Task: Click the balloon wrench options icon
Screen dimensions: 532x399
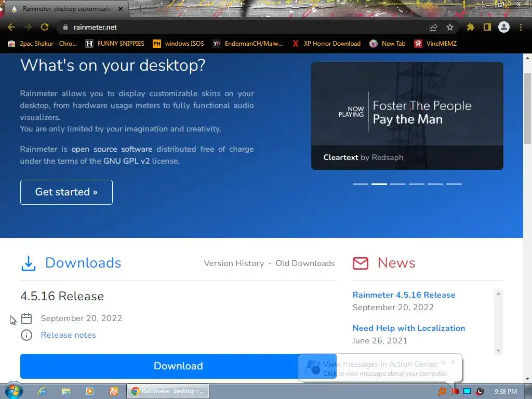Action: (x=443, y=362)
